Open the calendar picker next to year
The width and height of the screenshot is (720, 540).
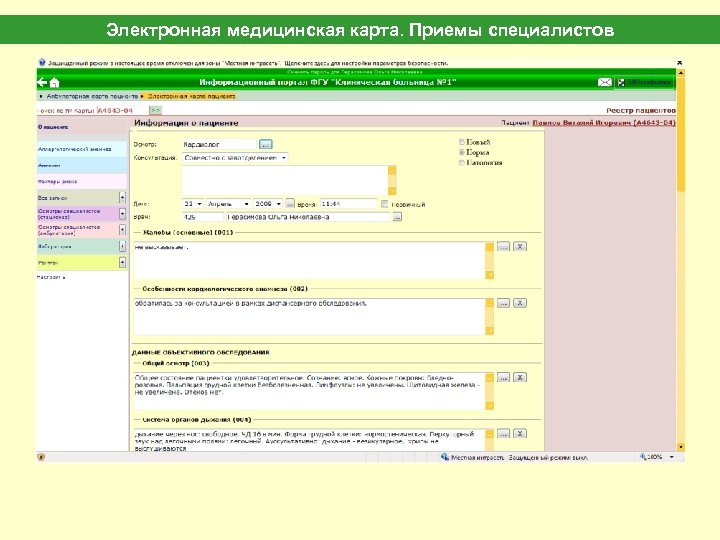(290, 203)
